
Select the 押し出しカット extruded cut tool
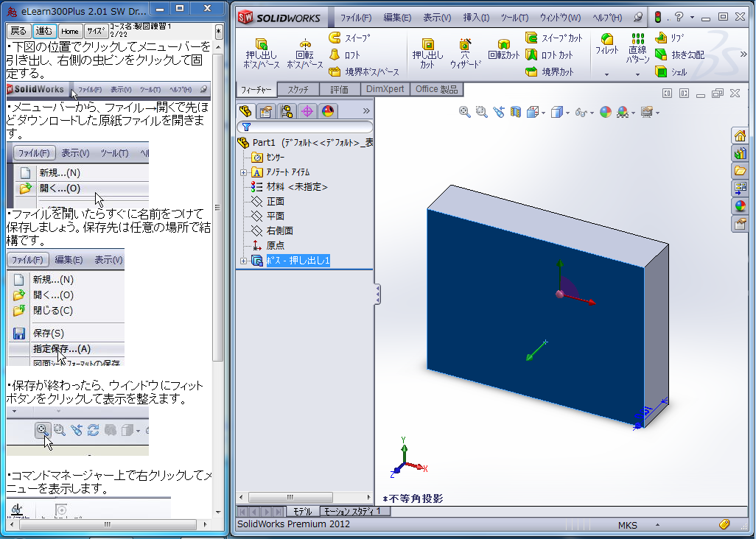coord(427,54)
